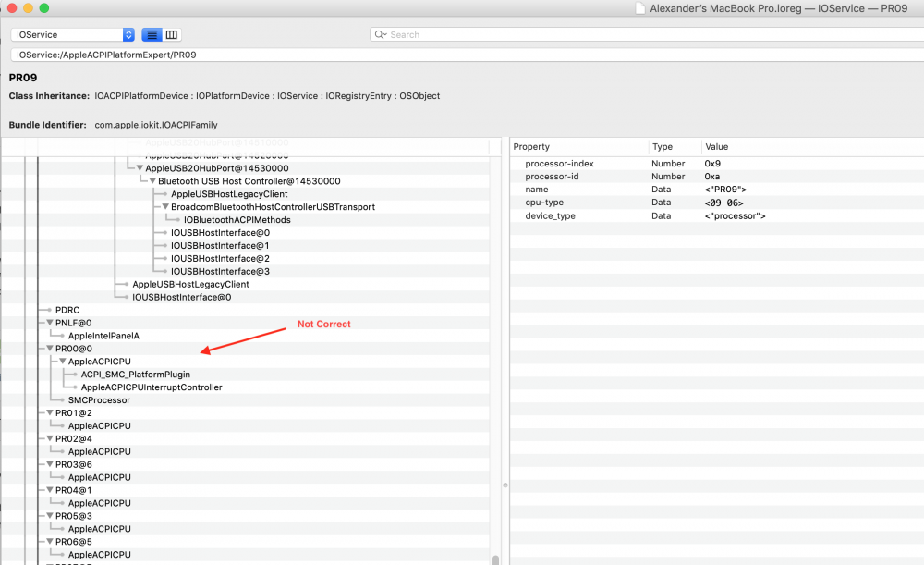Select IOBluetoothACPIMethods entry
Screen dimensions: 924x565
click(x=237, y=220)
